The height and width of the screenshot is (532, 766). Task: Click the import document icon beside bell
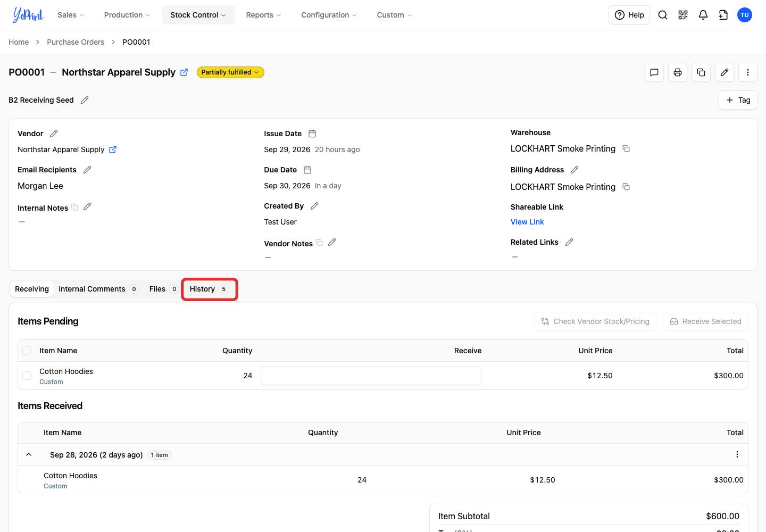coord(723,15)
